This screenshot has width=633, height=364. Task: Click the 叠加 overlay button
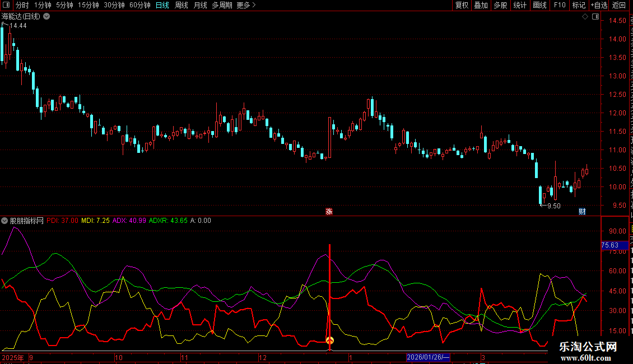[x=481, y=6]
